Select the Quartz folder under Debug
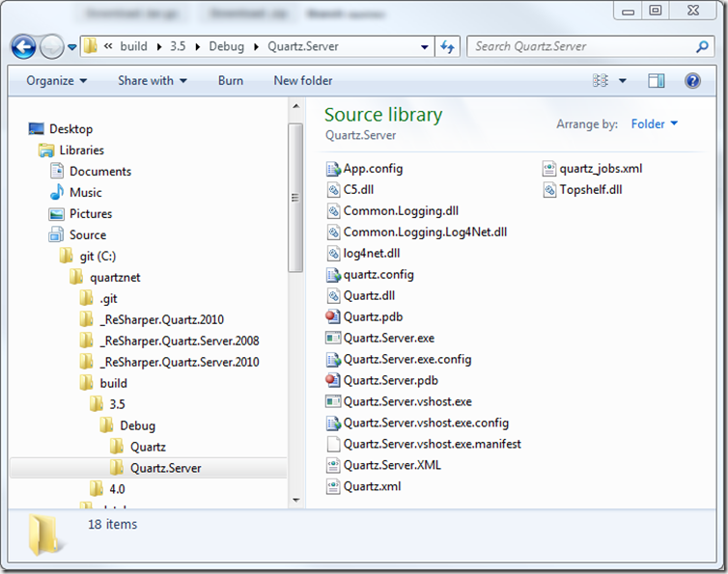 [148, 447]
